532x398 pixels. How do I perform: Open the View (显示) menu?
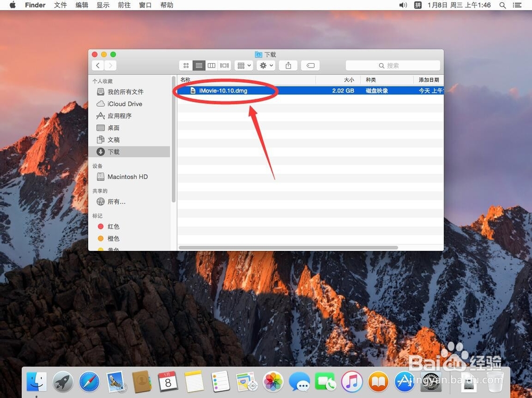tap(103, 5)
